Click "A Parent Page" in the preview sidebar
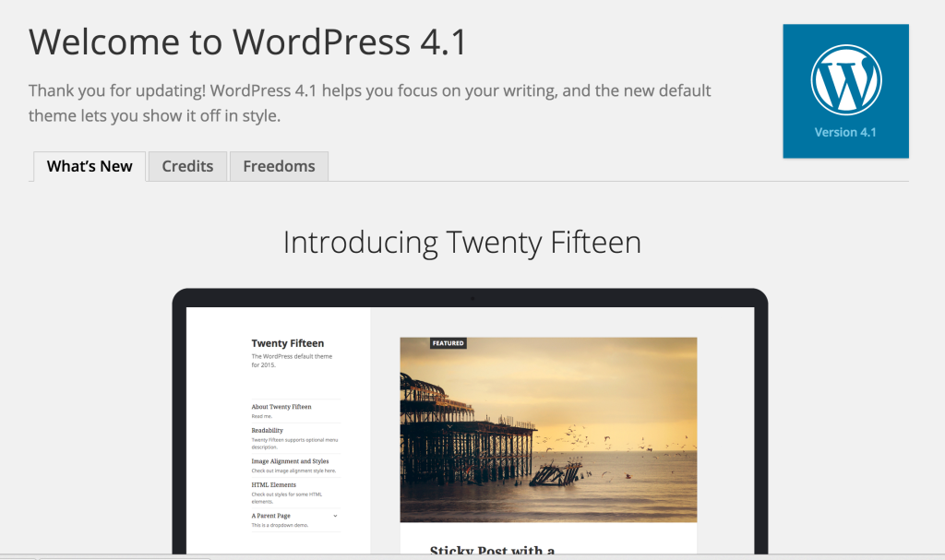This screenshot has width=945, height=560. tap(270, 516)
